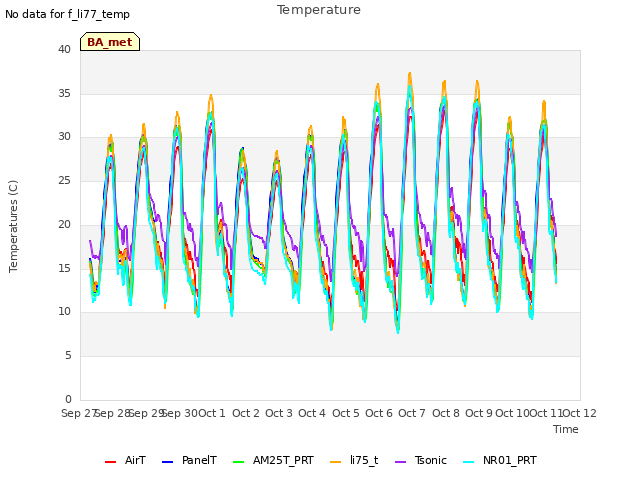Click the 20 y-axis tick label
This screenshot has height=480, width=640.
click(64, 224)
